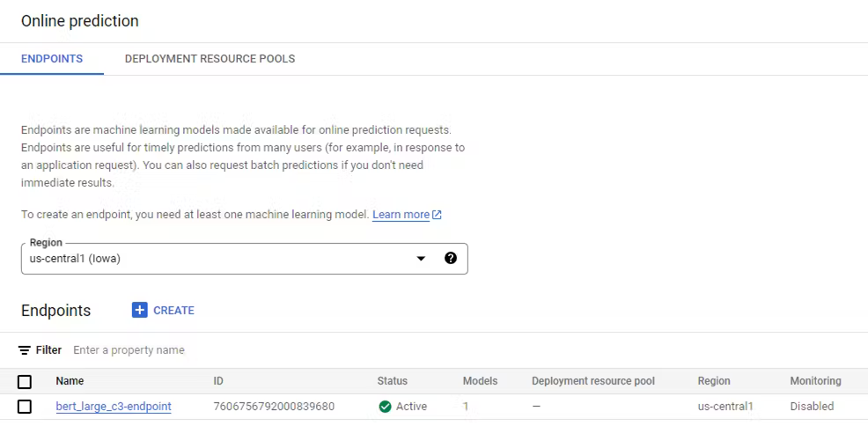
Task: Click the green Active status checkmark icon
Action: (x=385, y=407)
